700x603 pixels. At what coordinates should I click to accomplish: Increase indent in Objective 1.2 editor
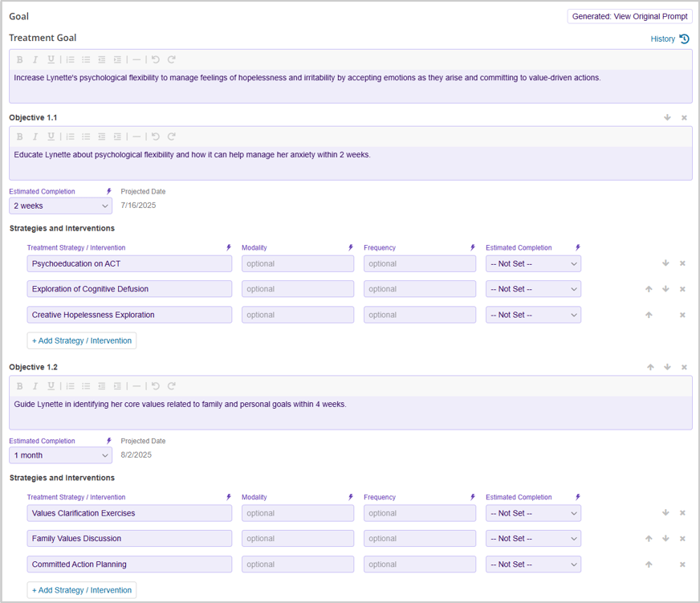click(117, 386)
